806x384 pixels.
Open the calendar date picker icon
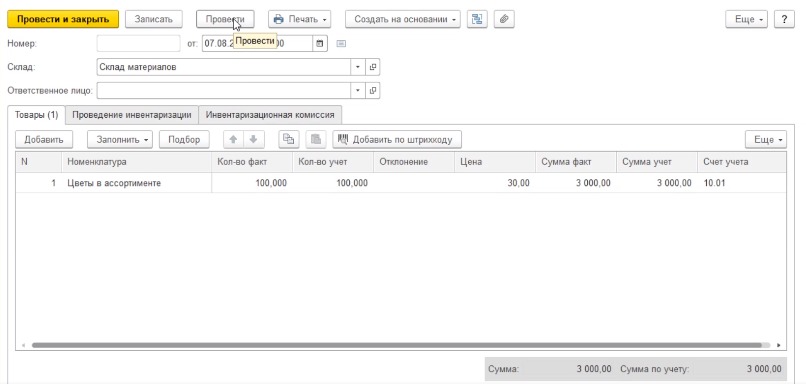[x=320, y=44]
